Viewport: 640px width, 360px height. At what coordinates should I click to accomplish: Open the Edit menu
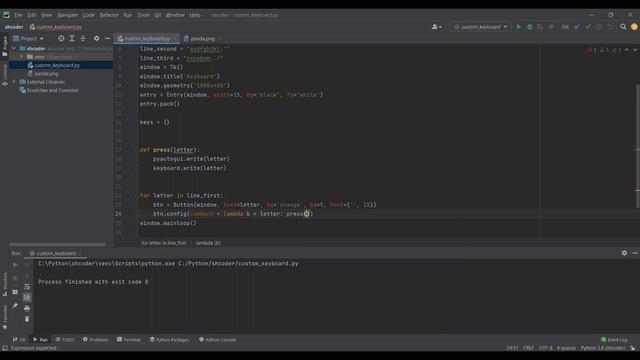tap(32, 15)
